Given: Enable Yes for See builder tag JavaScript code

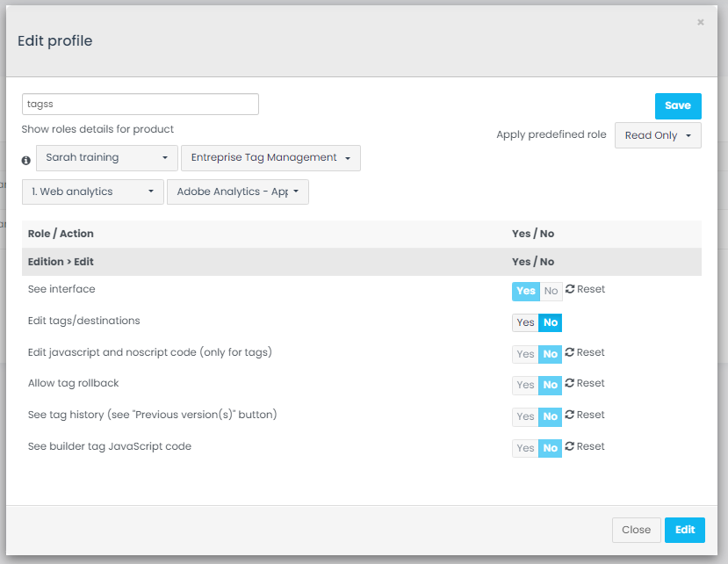Looking at the screenshot, I should (525, 449).
